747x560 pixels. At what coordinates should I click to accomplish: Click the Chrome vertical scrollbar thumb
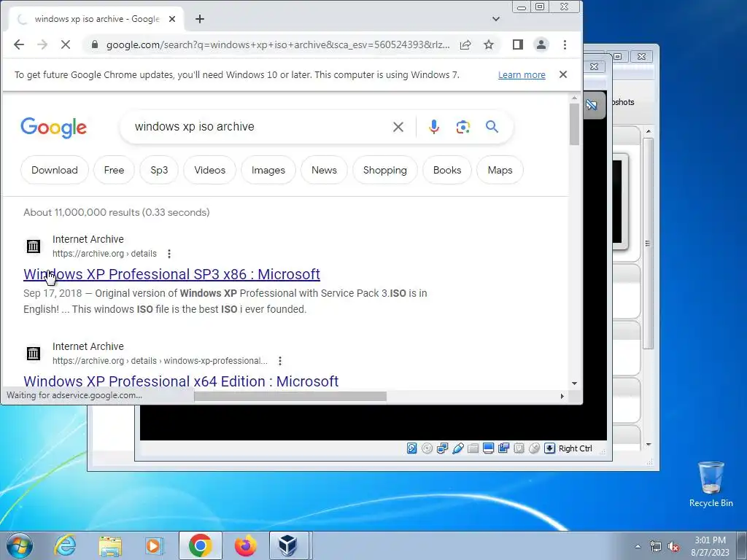click(x=574, y=125)
